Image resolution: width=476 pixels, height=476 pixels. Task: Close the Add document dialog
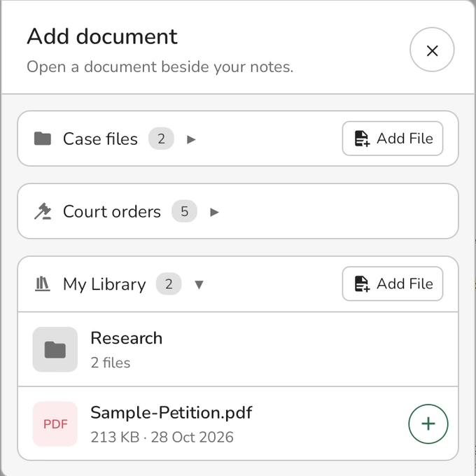pos(432,50)
